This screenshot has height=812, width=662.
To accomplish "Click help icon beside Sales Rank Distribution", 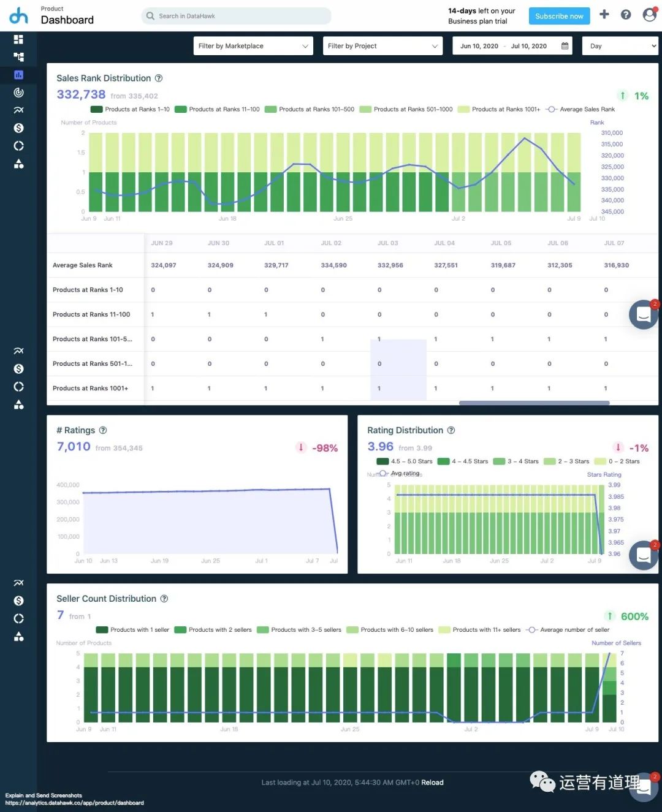I will [x=159, y=78].
